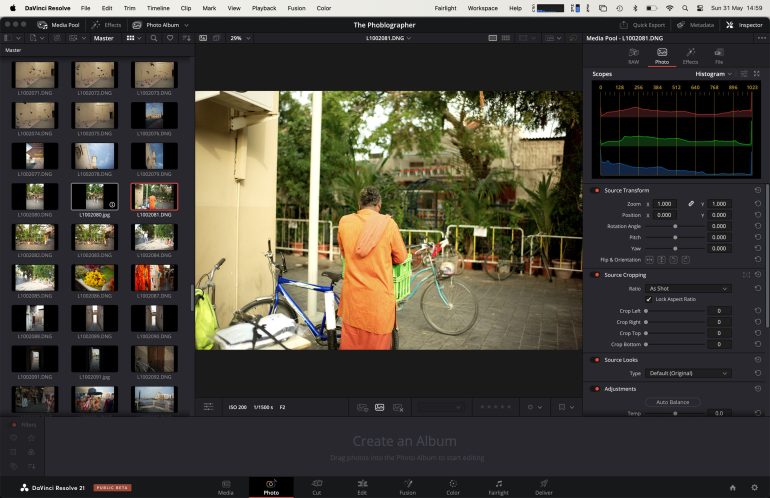Click the Position Y value field
This screenshot has width=770, height=498.
[719, 215]
